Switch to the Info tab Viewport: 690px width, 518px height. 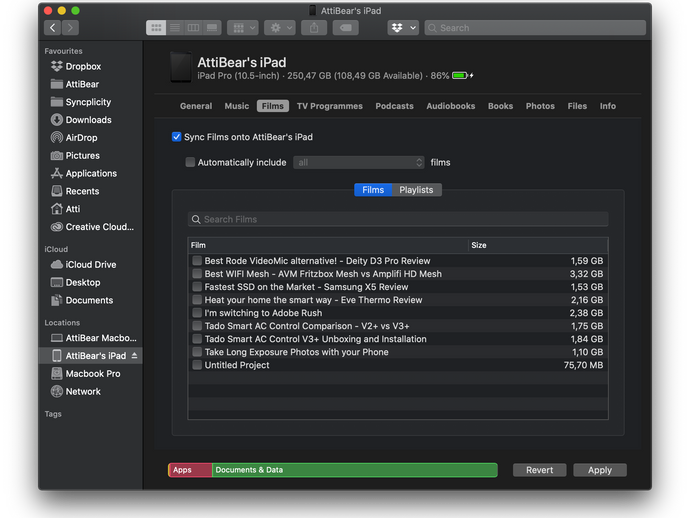click(608, 106)
